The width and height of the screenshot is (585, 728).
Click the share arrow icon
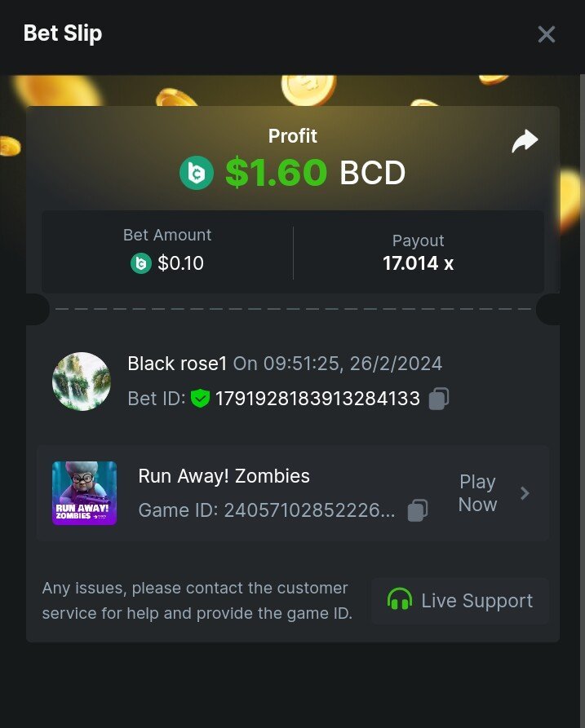525,141
